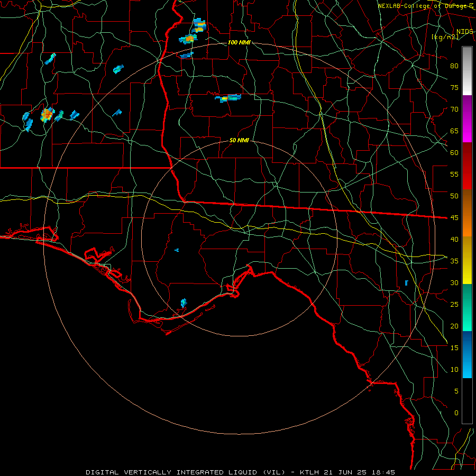This screenshot has width=476, height=476.
Task: Click the scale value "65"
Action: (x=454, y=131)
